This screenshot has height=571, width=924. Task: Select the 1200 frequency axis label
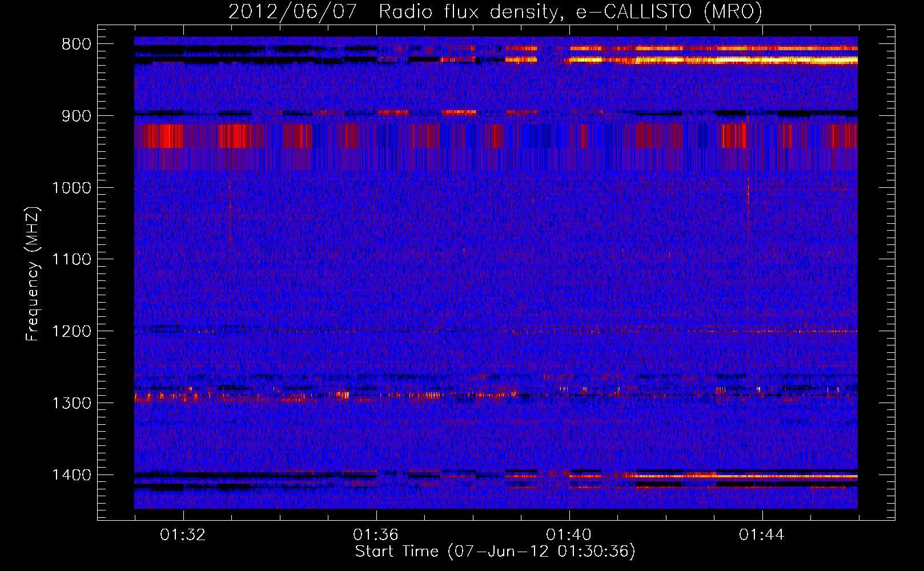point(71,332)
